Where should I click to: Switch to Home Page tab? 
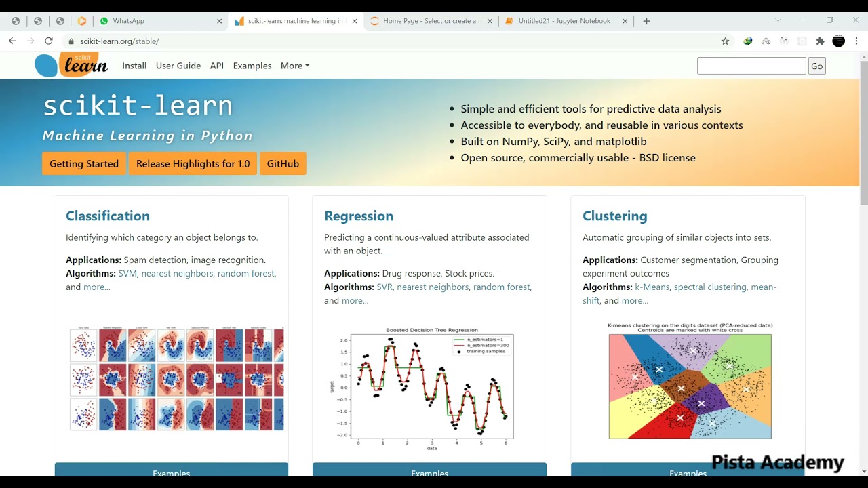[x=431, y=21]
